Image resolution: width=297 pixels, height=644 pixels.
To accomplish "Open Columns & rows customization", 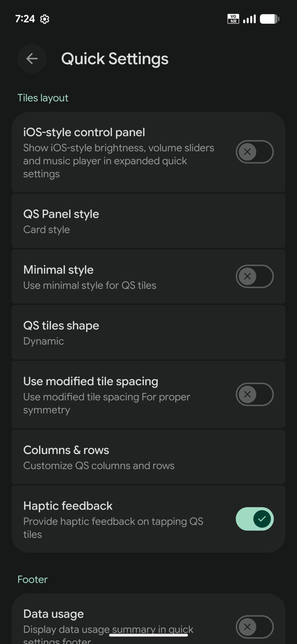I will pos(148,457).
